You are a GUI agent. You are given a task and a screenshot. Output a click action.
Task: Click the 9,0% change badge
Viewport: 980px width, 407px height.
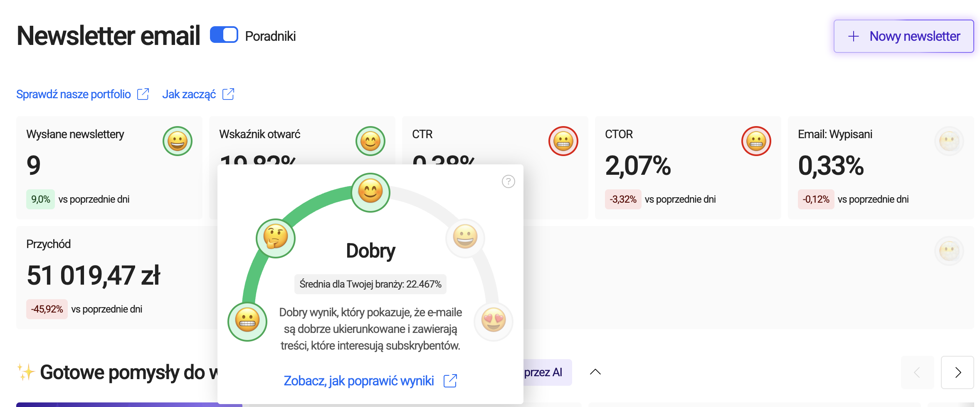(40, 199)
